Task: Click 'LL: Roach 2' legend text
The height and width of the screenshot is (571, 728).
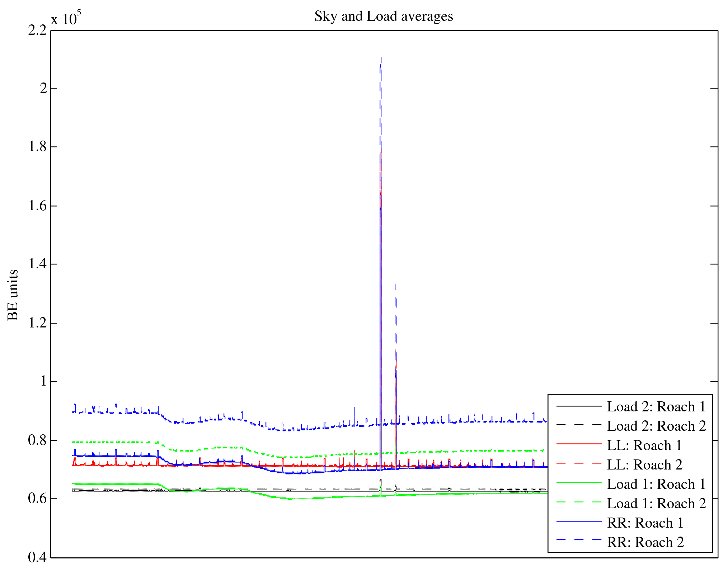Action: pos(644,465)
